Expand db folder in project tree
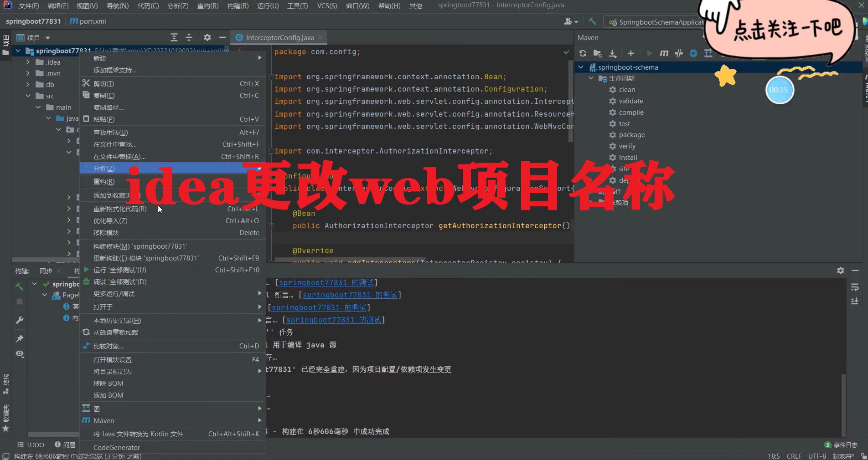The height and width of the screenshot is (460, 868). pos(28,84)
